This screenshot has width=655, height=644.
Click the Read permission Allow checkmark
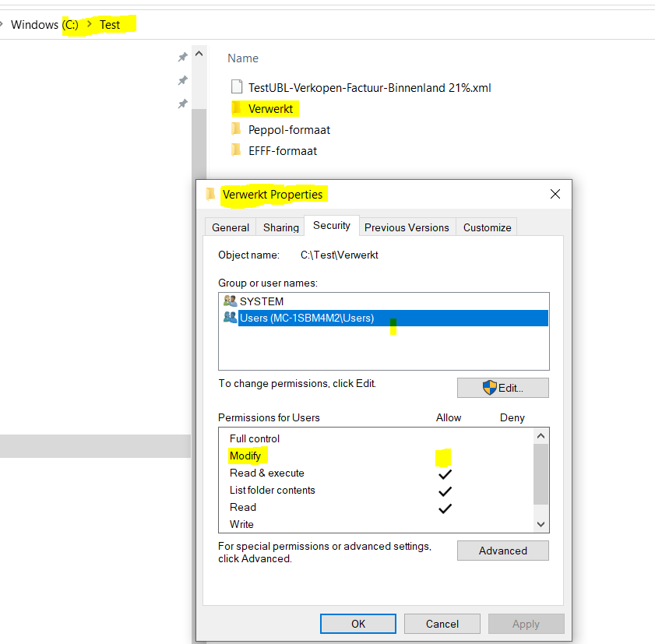click(445, 508)
